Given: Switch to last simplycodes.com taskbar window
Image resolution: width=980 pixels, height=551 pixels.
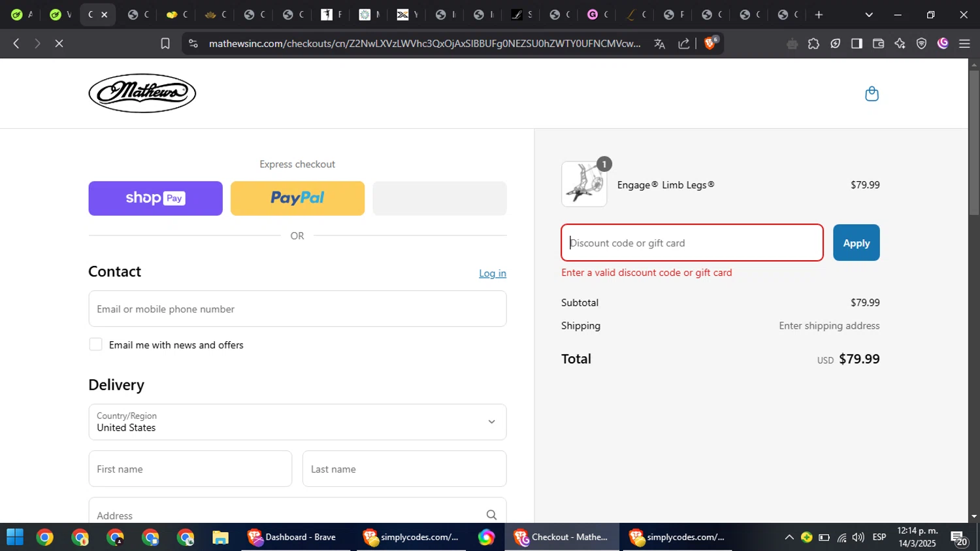Looking at the screenshot, I should pyautogui.click(x=678, y=537).
